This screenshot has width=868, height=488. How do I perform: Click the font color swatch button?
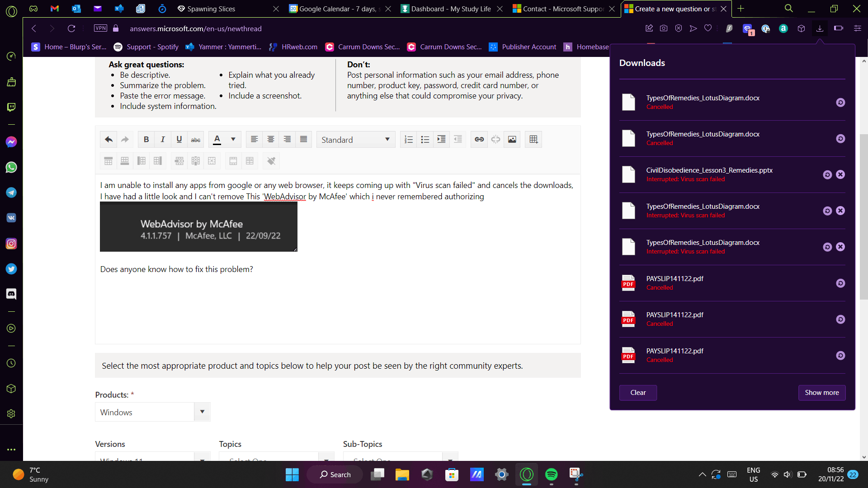tap(217, 140)
